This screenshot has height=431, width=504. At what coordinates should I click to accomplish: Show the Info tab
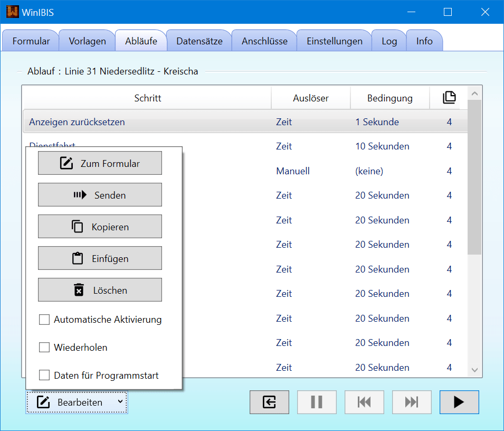[424, 41]
